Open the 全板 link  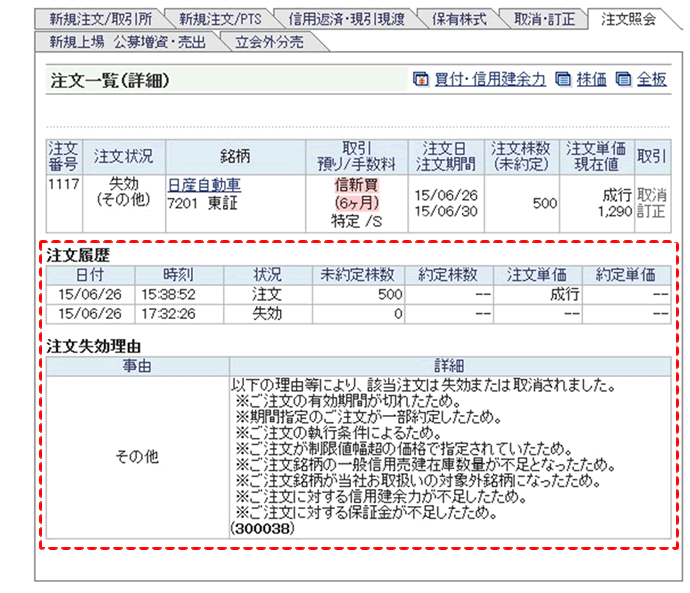[x=652, y=80]
